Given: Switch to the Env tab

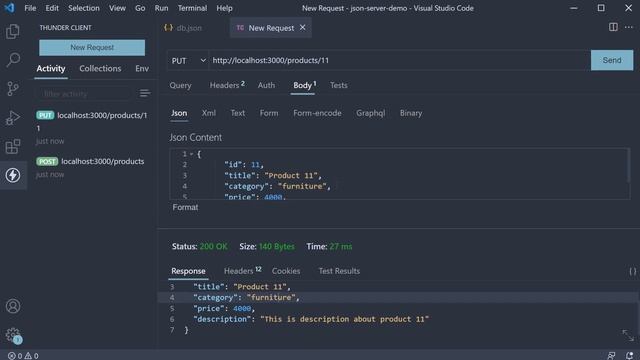Looking at the screenshot, I should tap(142, 69).
